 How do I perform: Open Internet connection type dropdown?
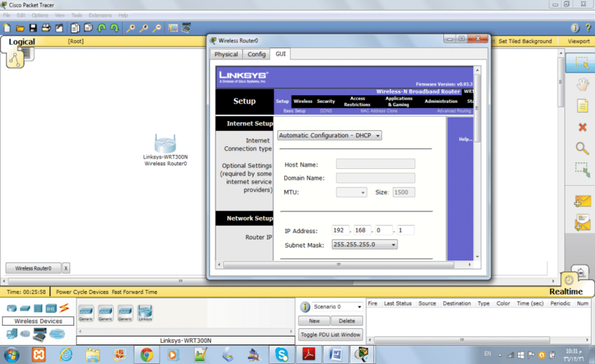330,136
